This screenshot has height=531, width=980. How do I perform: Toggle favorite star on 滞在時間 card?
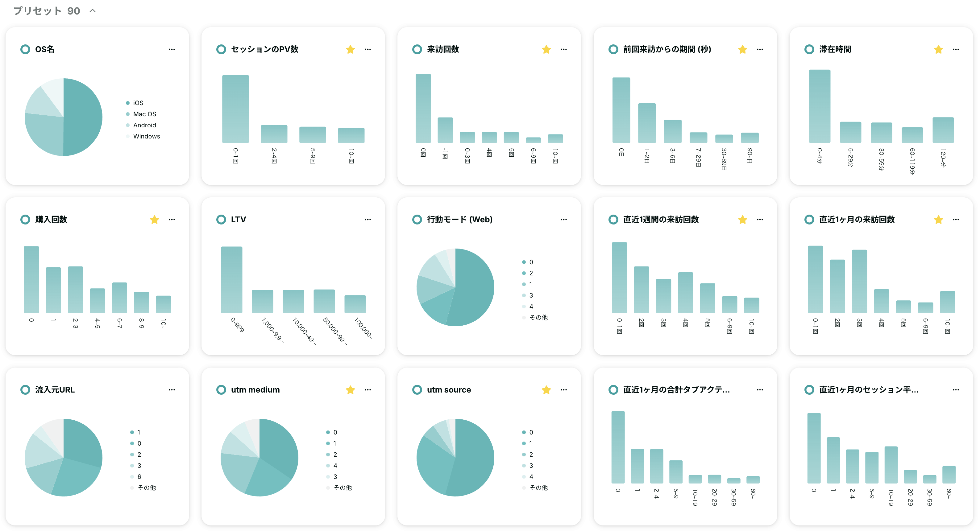point(938,49)
